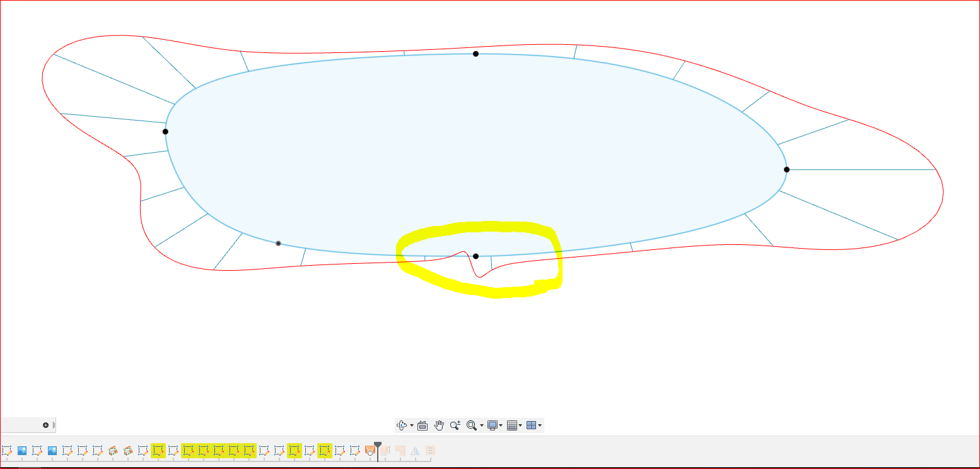The width and height of the screenshot is (980, 469).
Task: Click the Look At icon
Action: click(x=423, y=425)
